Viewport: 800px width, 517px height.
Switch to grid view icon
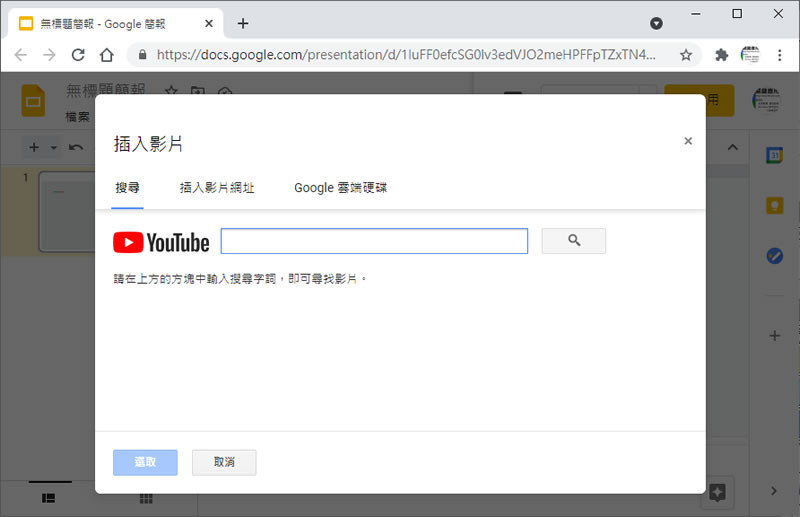(x=146, y=498)
